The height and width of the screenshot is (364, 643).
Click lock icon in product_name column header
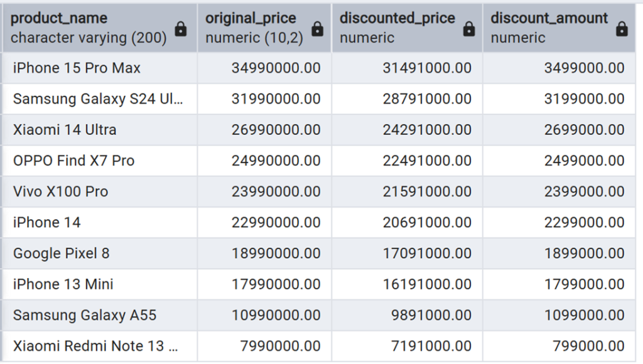(x=181, y=29)
